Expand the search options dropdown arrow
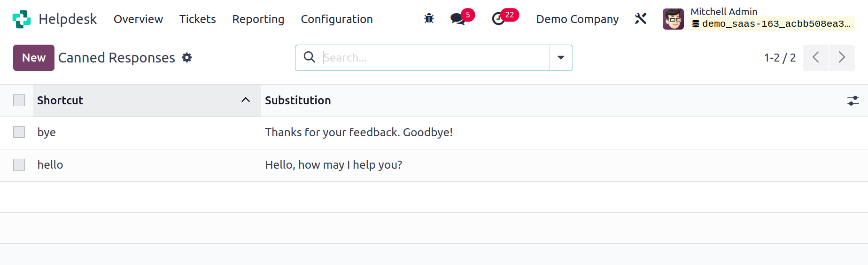 coord(561,57)
